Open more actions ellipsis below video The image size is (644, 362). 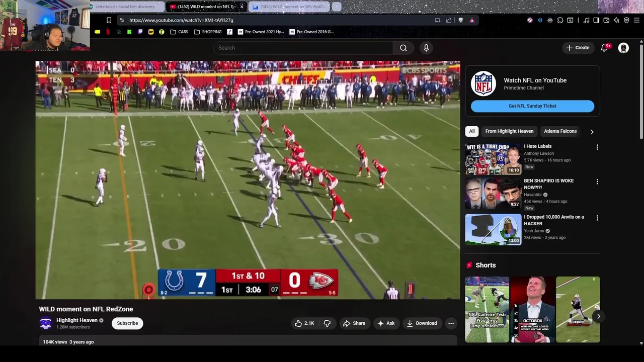click(x=451, y=323)
